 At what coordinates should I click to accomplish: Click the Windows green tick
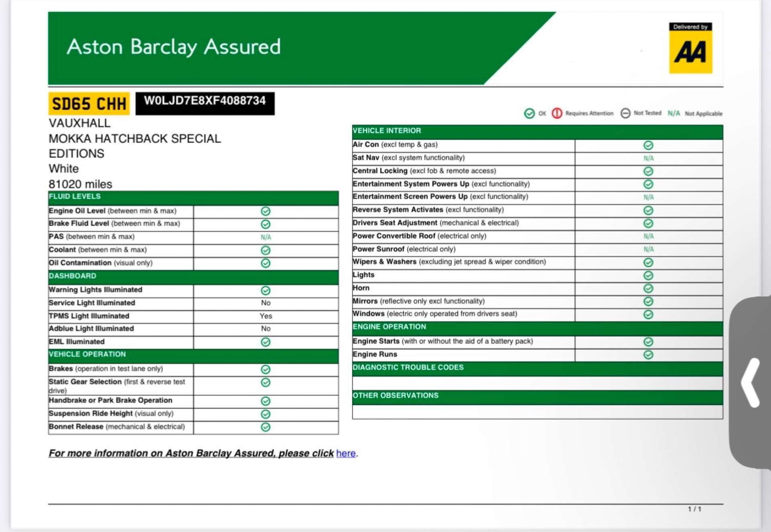pyautogui.click(x=648, y=315)
